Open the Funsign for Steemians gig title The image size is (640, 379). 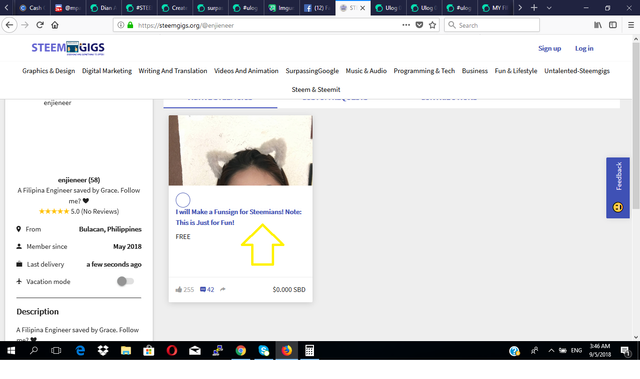point(238,217)
